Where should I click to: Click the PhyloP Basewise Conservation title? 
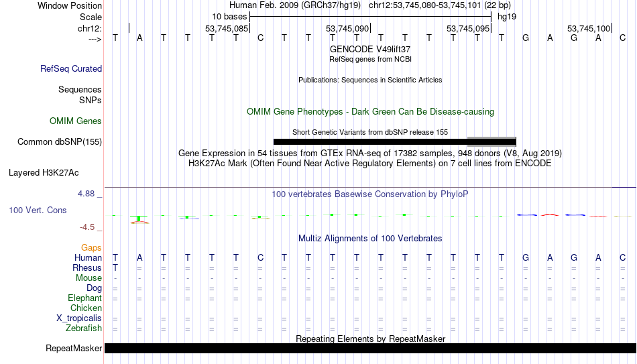(370, 194)
